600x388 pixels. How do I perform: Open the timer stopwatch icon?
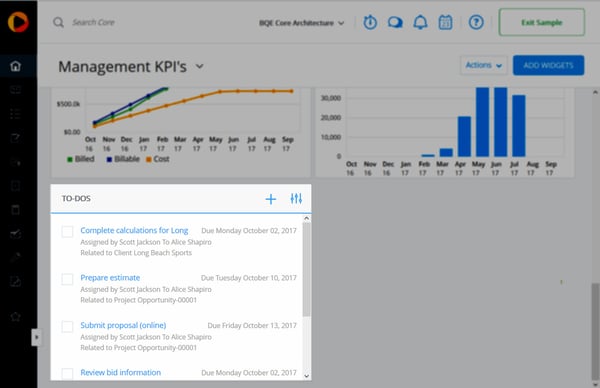[370, 22]
